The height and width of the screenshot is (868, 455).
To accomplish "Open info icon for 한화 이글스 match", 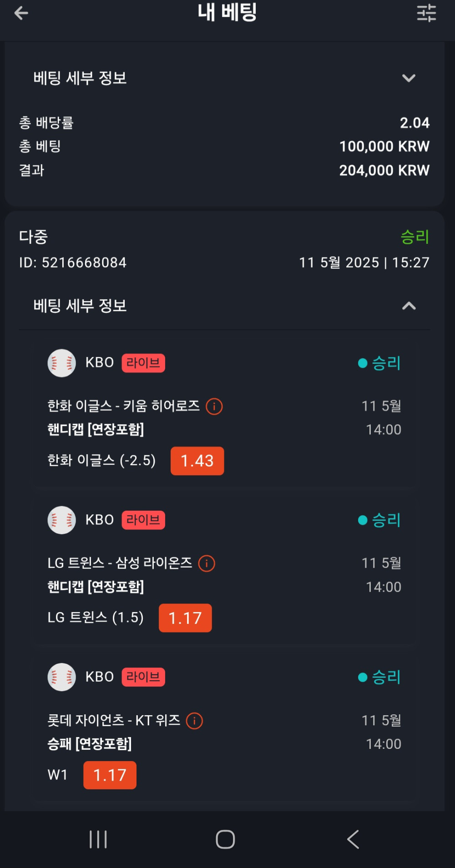I will click(x=214, y=406).
